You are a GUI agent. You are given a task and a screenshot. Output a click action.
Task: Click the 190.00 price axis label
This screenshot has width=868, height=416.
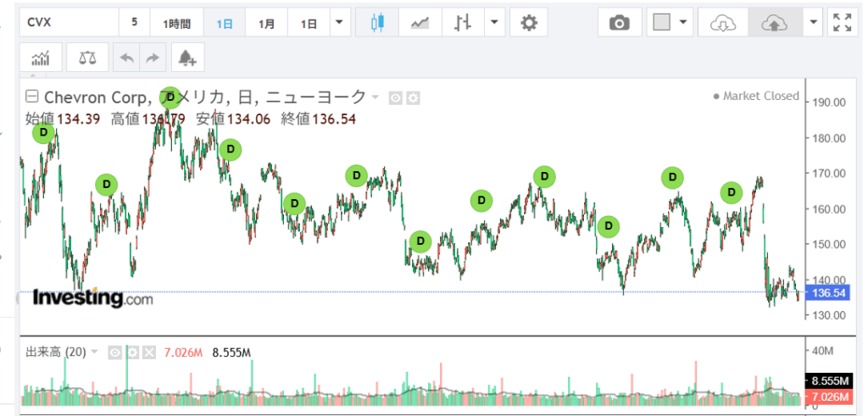point(829,103)
